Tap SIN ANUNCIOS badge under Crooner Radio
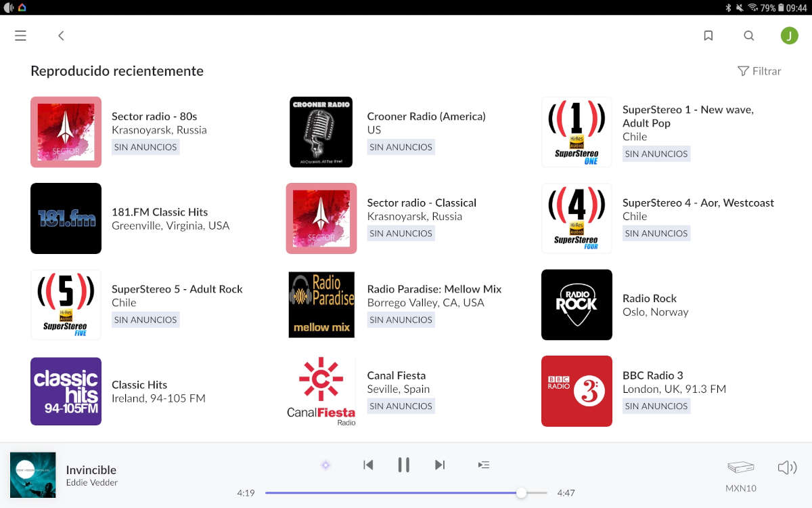Screen dimensions: 812x508 pyautogui.click(x=401, y=147)
